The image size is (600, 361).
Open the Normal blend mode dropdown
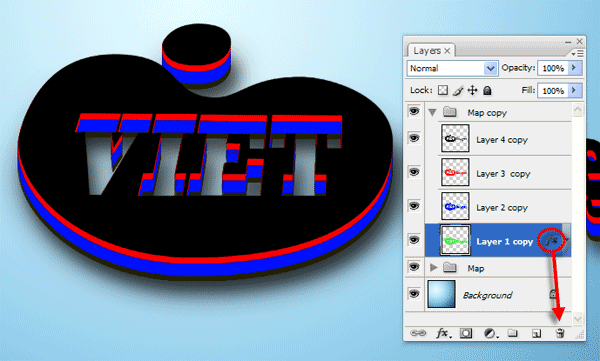coord(452,69)
